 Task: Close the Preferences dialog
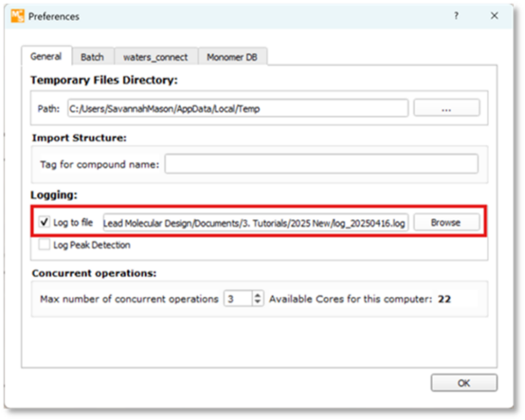click(494, 16)
